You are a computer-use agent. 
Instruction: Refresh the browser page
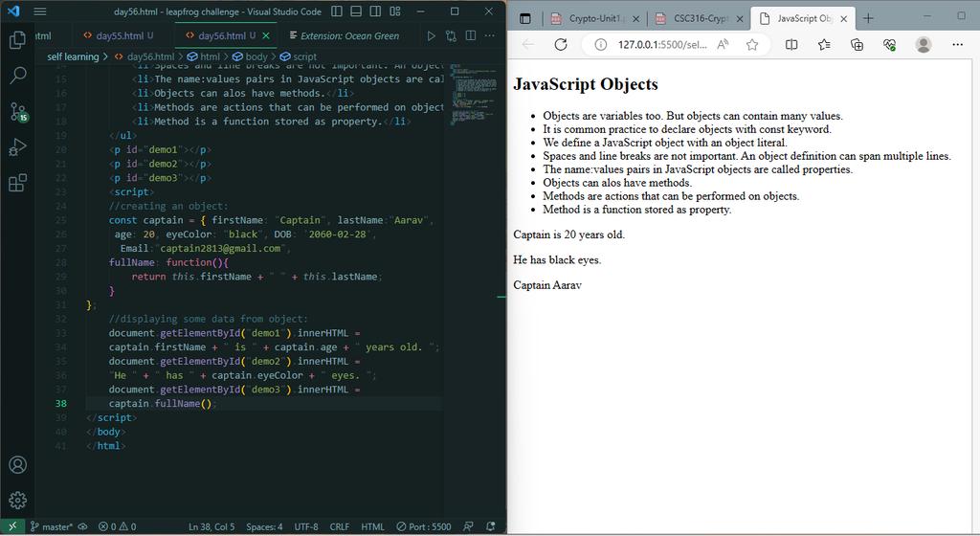[x=561, y=44]
